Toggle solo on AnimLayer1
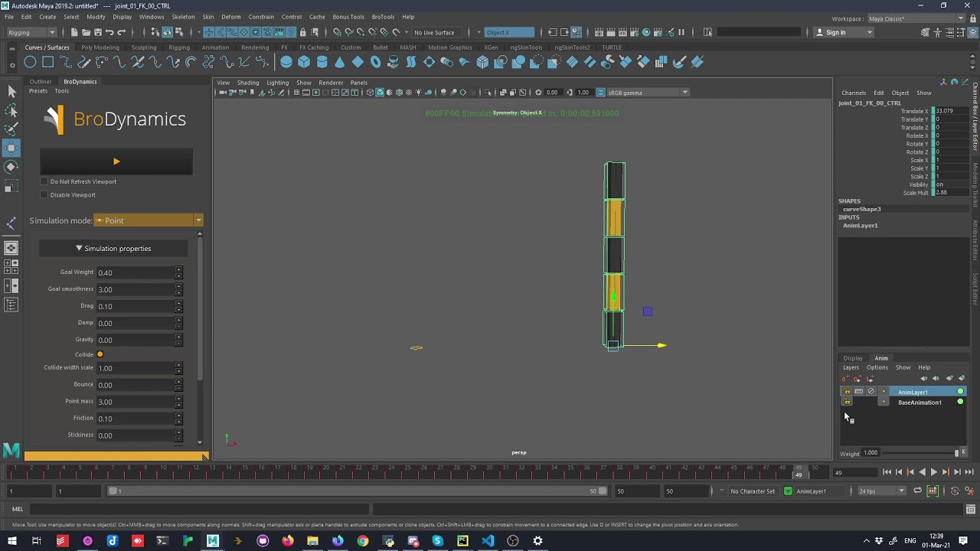The image size is (980, 551). pyautogui.click(x=858, y=392)
